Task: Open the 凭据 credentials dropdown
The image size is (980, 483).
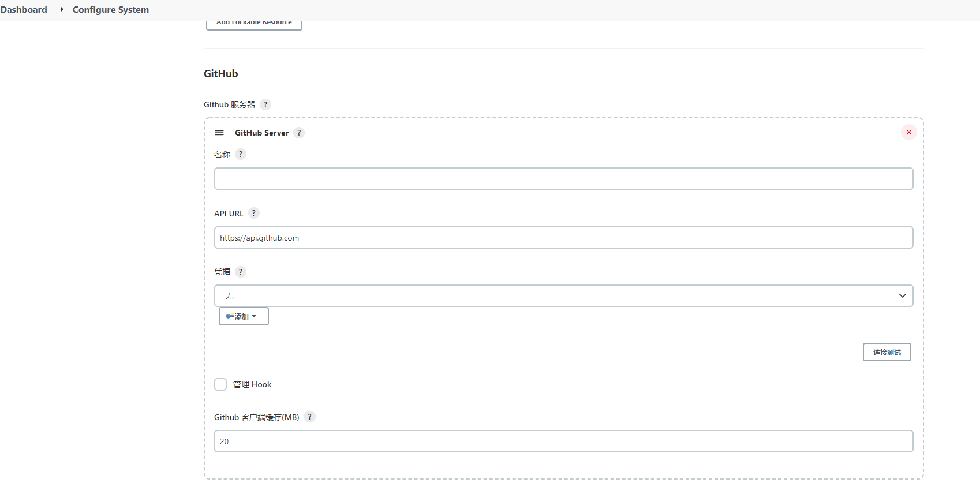Action: click(563, 295)
